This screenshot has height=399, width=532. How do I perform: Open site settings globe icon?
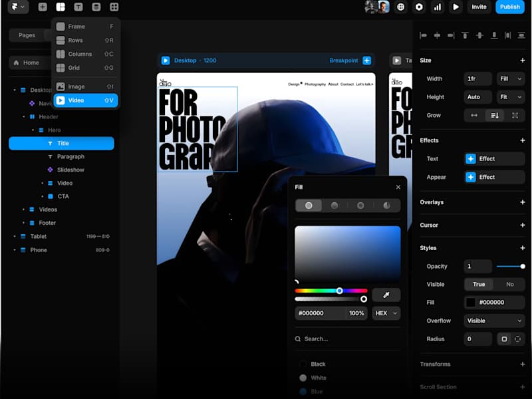coord(401,7)
